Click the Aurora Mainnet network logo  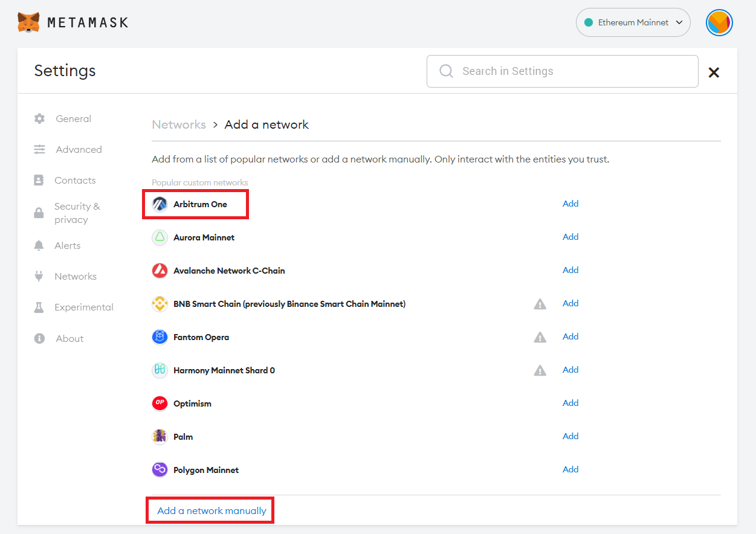pos(160,237)
